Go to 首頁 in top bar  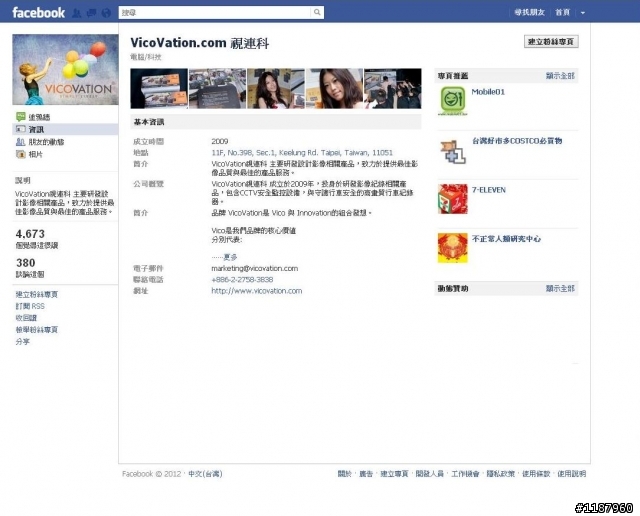(562, 13)
